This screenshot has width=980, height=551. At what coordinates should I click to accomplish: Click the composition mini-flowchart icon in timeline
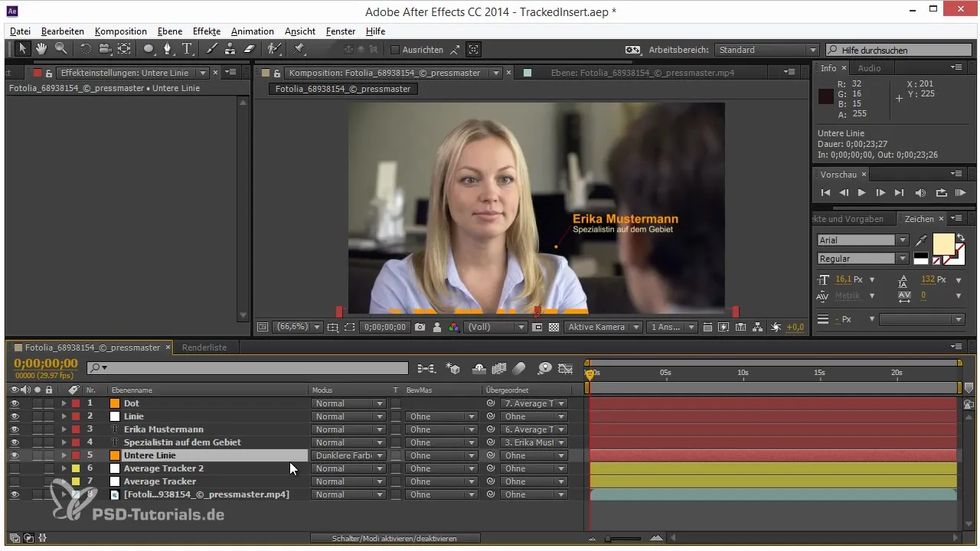coord(426,368)
